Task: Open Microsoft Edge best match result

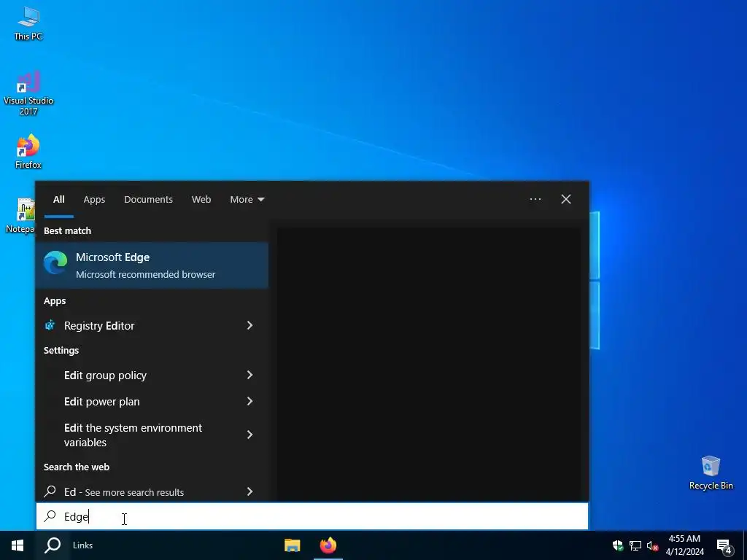Action: pyautogui.click(x=152, y=265)
